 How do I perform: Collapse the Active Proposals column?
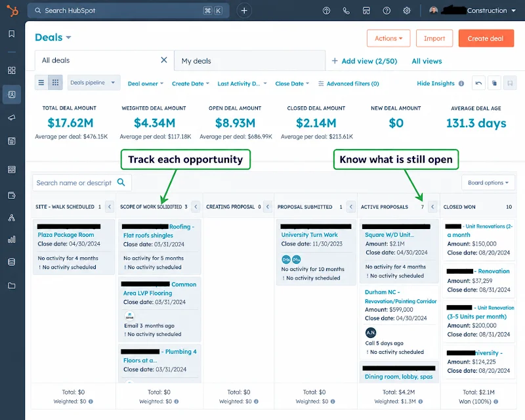[432, 207]
